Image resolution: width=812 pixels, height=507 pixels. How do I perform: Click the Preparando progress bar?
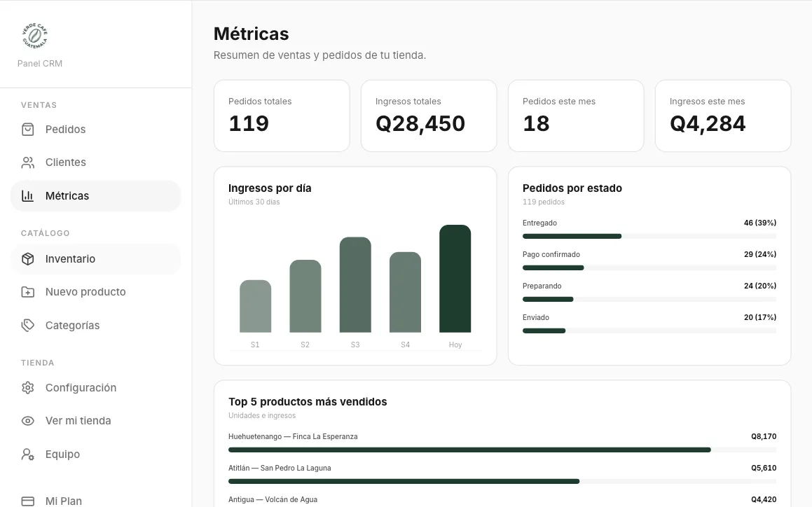pos(649,299)
